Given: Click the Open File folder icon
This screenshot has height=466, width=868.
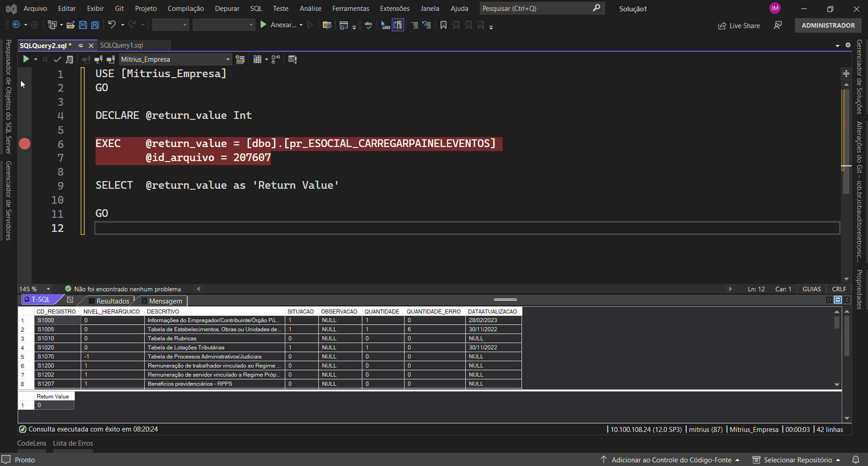Looking at the screenshot, I should coord(70,25).
